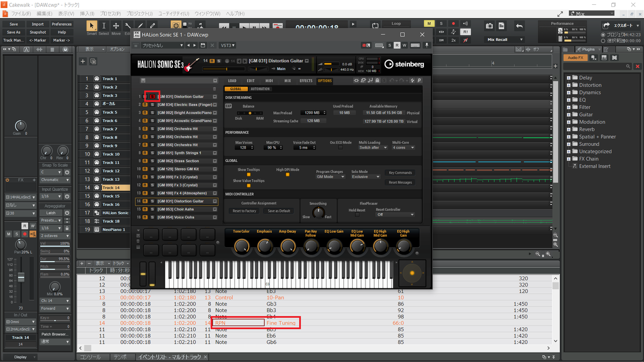
Task: Click the MIDI reset lightning icon in HALion
Action: point(412,80)
